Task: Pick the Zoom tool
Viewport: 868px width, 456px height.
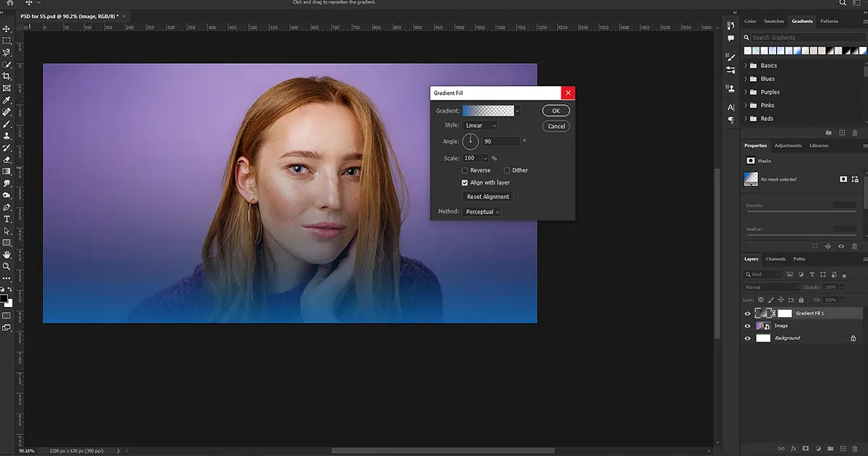Action: [7, 266]
